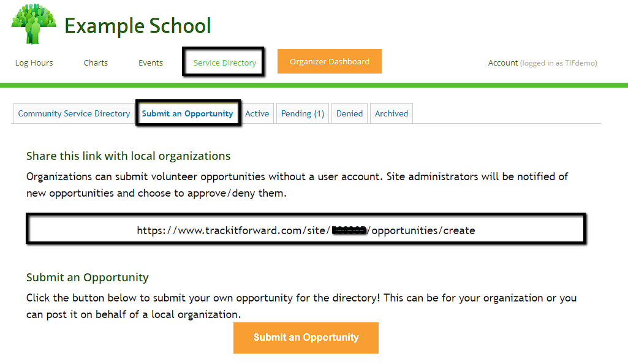
Task: Switch to the Active tab
Action: (x=257, y=113)
